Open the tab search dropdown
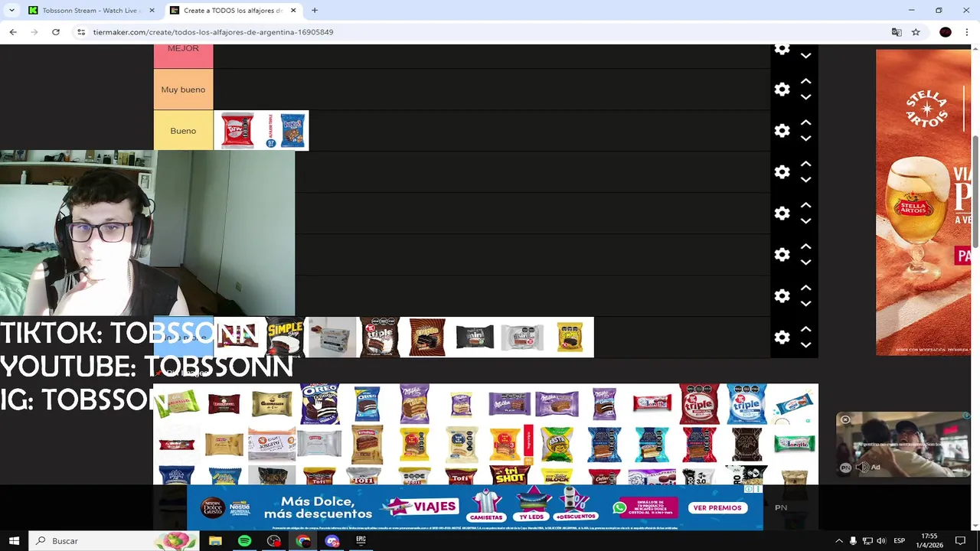 (11, 11)
